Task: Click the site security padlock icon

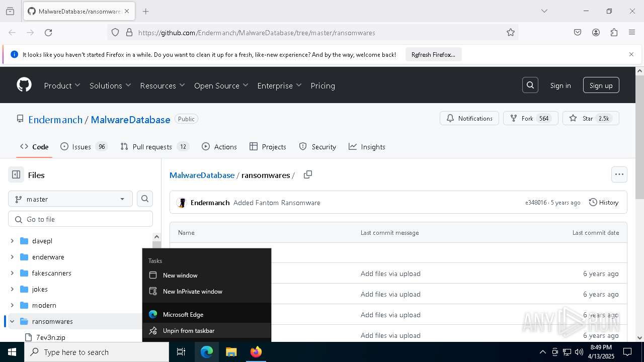Action: [129, 32]
